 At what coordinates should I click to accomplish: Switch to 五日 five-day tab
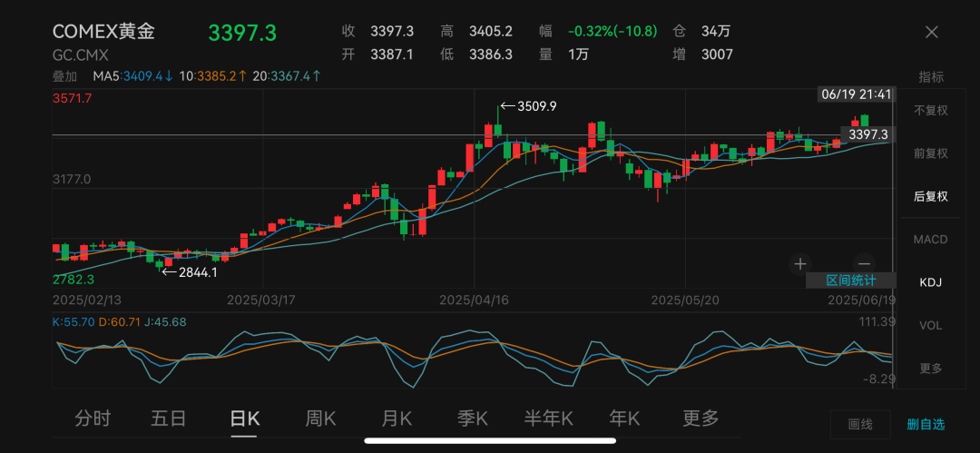169,419
